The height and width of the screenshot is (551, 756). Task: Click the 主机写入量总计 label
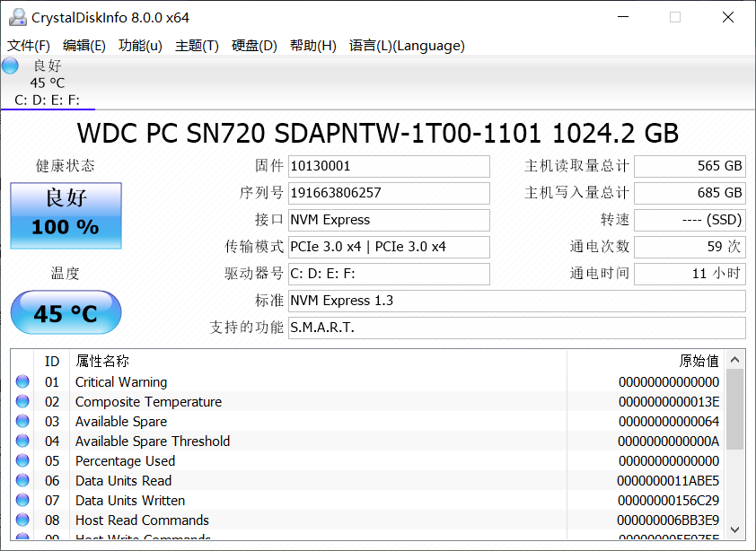[x=577, y=193]
